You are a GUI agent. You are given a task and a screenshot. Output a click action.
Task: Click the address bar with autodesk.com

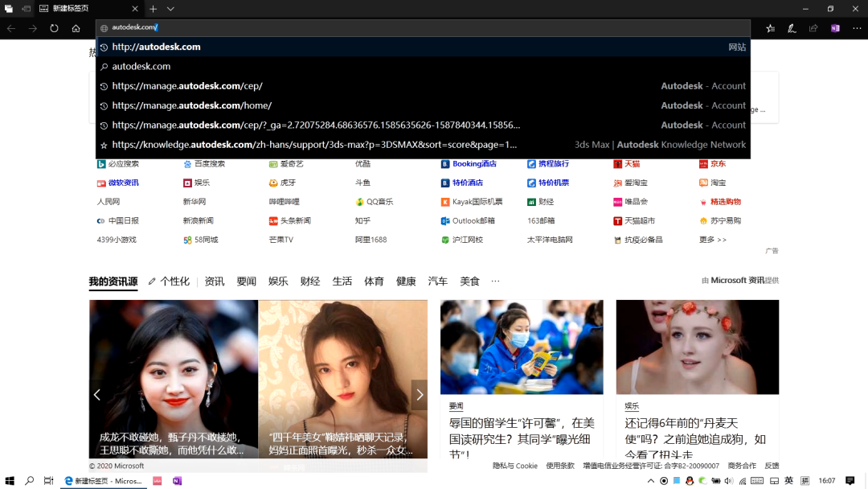[x=424, y=27]
